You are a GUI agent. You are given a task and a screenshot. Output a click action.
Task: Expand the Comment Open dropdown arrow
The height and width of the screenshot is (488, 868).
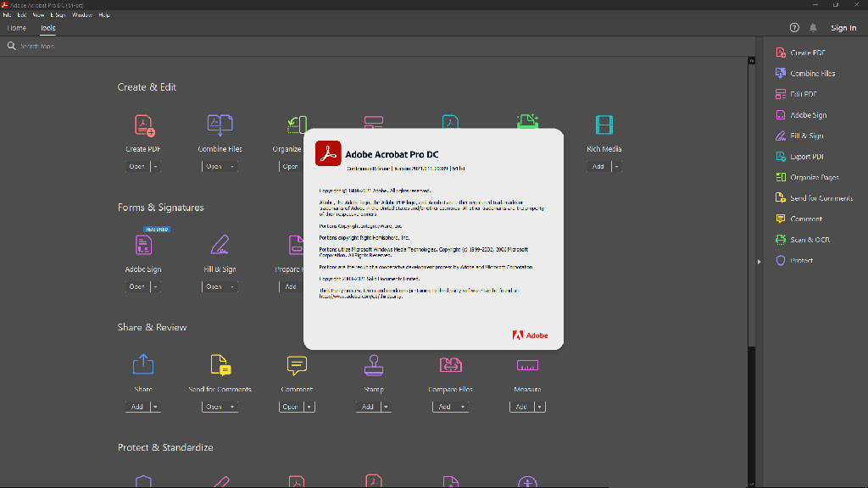(309, 407)
